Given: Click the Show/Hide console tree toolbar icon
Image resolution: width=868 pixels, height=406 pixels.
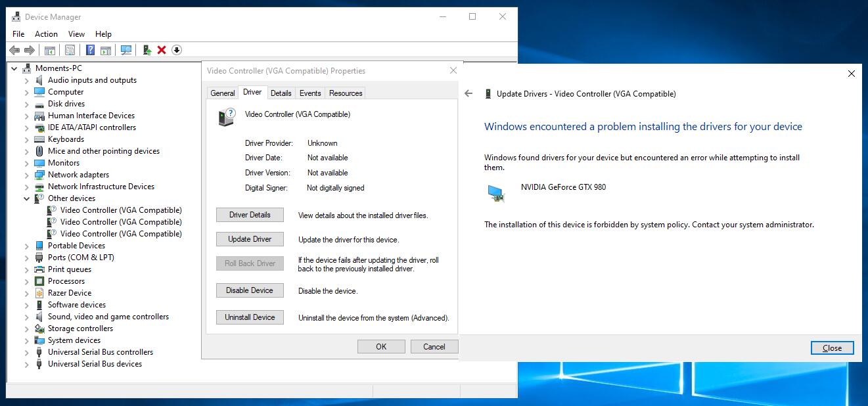Looking at the screenshot, I should pyautogui.click(x=49, y=50).
